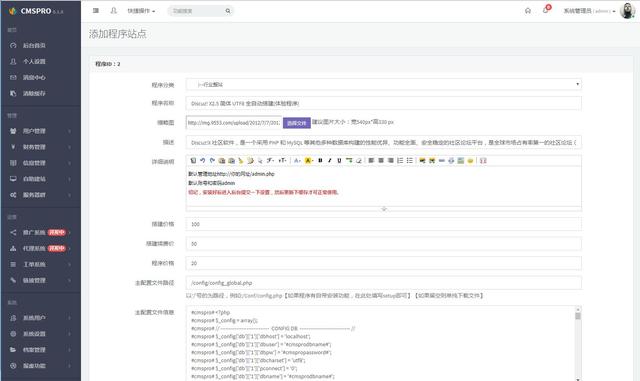The height and width of the screenshot is (381, 640).
Task: Click the user icon in the top bar
Action: click(x=113, y=11)
